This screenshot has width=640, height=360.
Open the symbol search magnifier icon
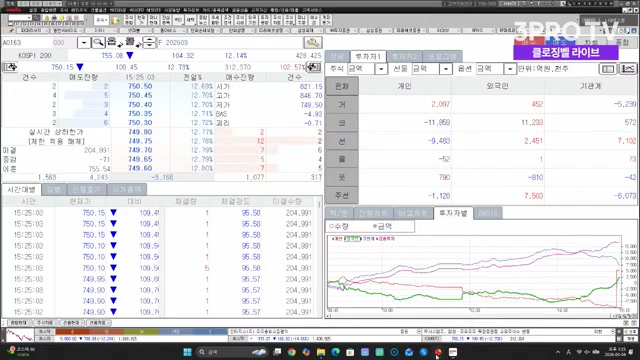coord(98,42)
